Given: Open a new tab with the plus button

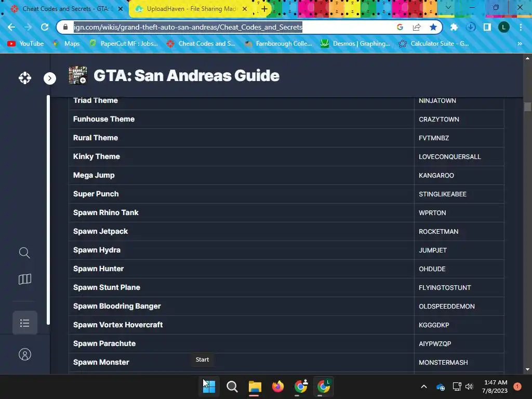Looking at the screenshot, I should point(264,9).
